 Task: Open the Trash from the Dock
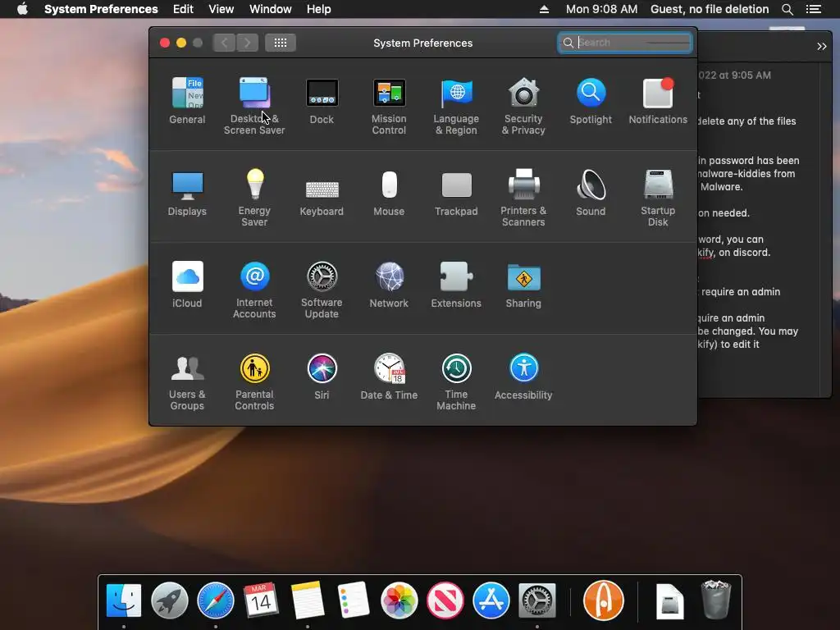pyautogui.click(x=715, y=600)
